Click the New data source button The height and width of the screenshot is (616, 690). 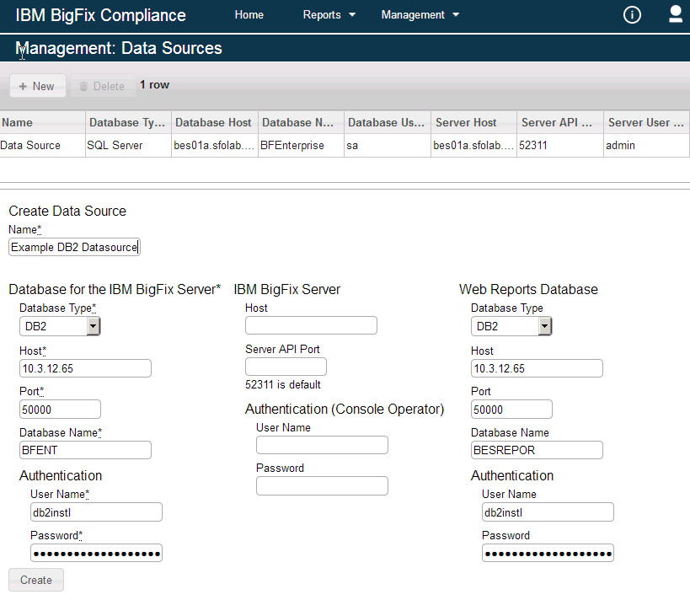click(x=37, y=86)
